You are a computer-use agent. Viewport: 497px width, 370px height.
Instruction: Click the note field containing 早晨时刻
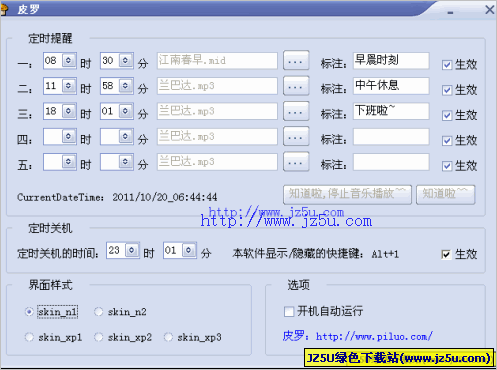coord(391,61)
